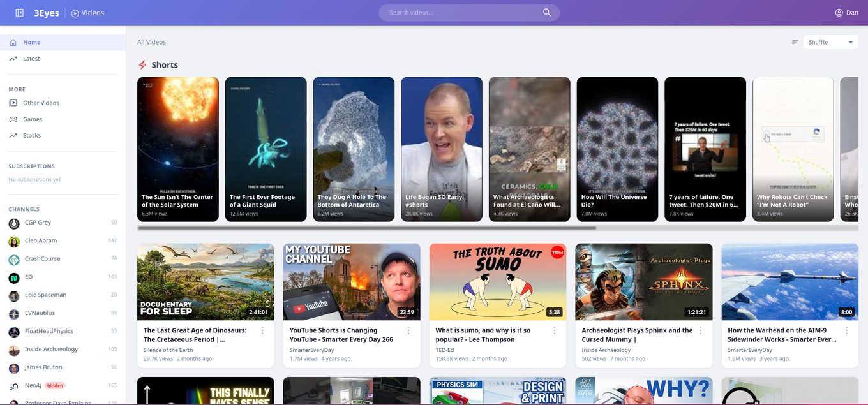The width and height of the screenshot is (868, 405).
Task: Click the Stocks chart icon
Action: coord(13,135)
